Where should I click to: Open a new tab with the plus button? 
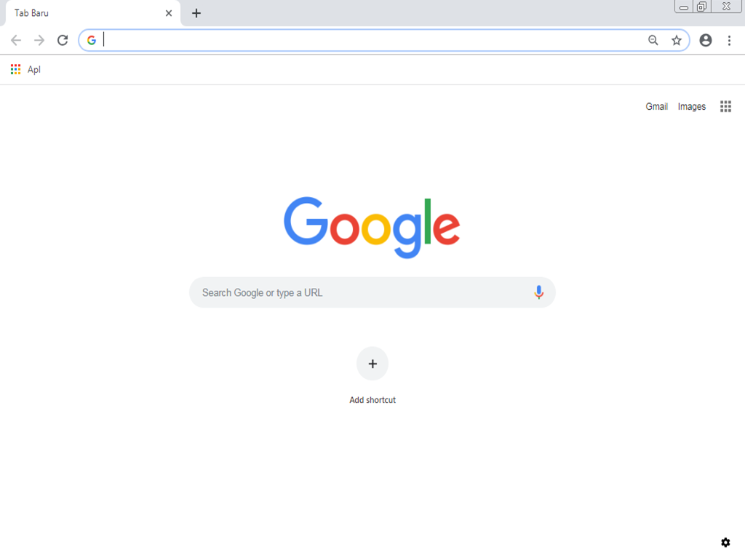pos(196,13)
